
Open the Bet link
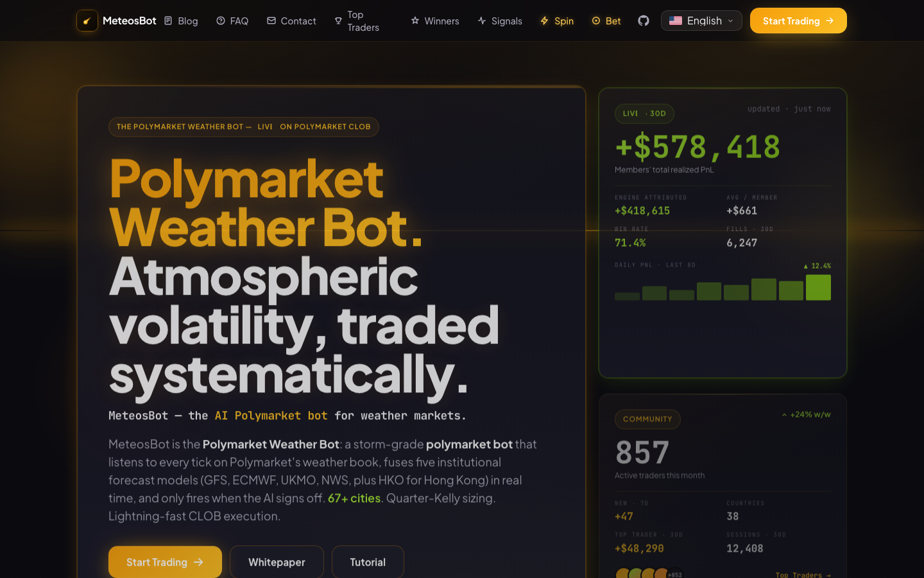click(606, 21)
